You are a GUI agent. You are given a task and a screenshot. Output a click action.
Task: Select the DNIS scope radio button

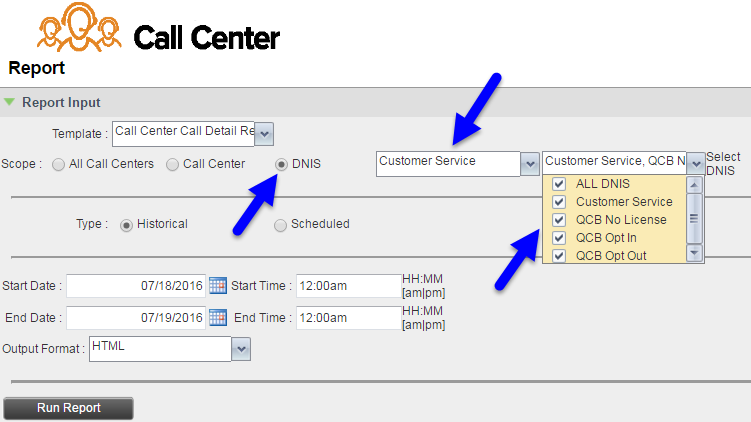coord(282,164)
